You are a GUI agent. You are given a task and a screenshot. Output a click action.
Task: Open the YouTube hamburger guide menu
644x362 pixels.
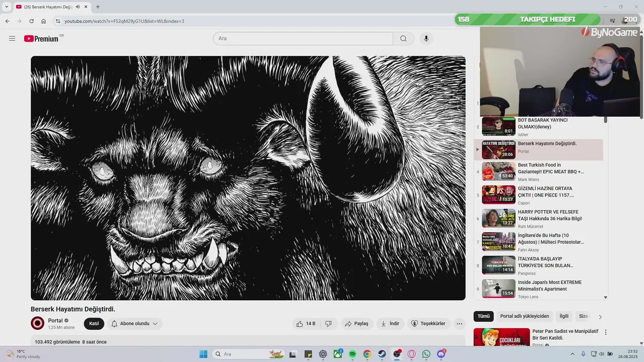pos(12,39)
